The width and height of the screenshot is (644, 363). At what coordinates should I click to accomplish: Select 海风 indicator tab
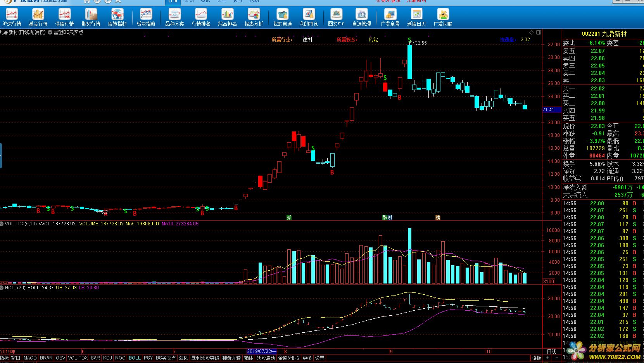(x=183, y=358)
